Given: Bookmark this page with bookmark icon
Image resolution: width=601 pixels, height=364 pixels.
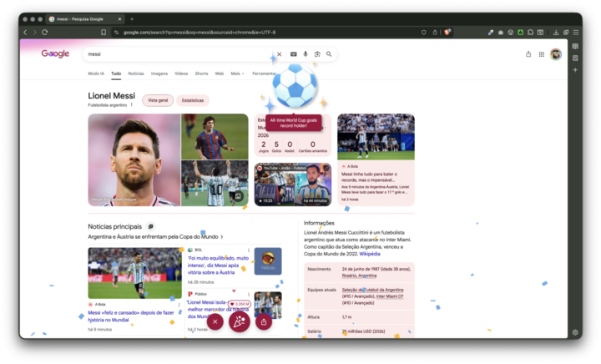Looking at the screenshot, I should (104, 33).
